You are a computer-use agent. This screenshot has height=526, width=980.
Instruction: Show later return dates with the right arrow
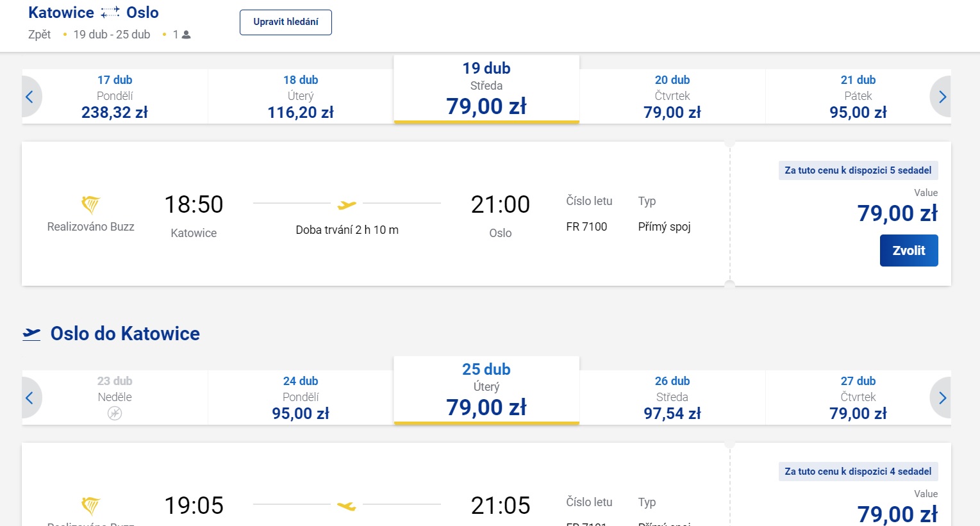pyautogui.click(x=942, y=398)
